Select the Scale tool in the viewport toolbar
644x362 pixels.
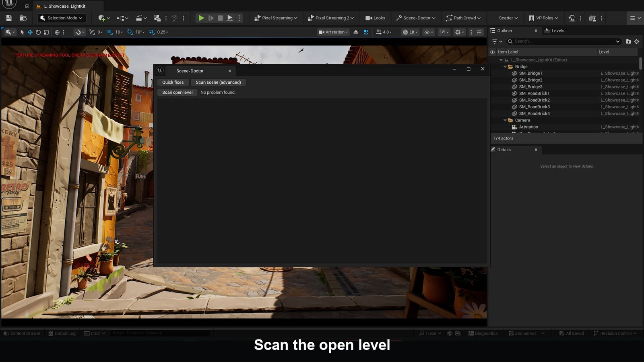point(46,32)
